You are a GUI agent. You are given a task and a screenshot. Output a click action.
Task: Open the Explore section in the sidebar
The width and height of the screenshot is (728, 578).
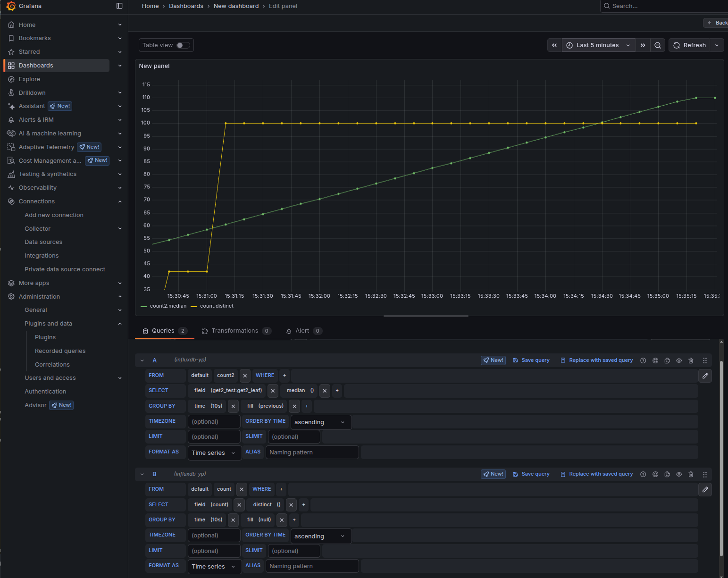pyautogui.click(x=29, y=79)
